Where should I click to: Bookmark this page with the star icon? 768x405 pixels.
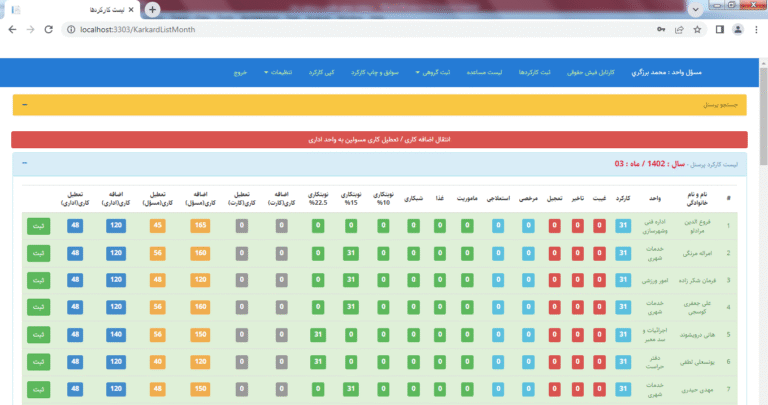(697, 29)
